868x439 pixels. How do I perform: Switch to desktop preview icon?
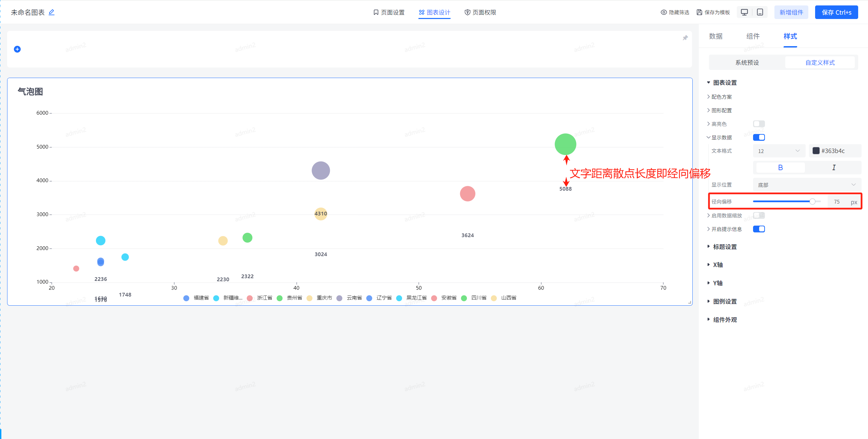click(x=744, y=12)
